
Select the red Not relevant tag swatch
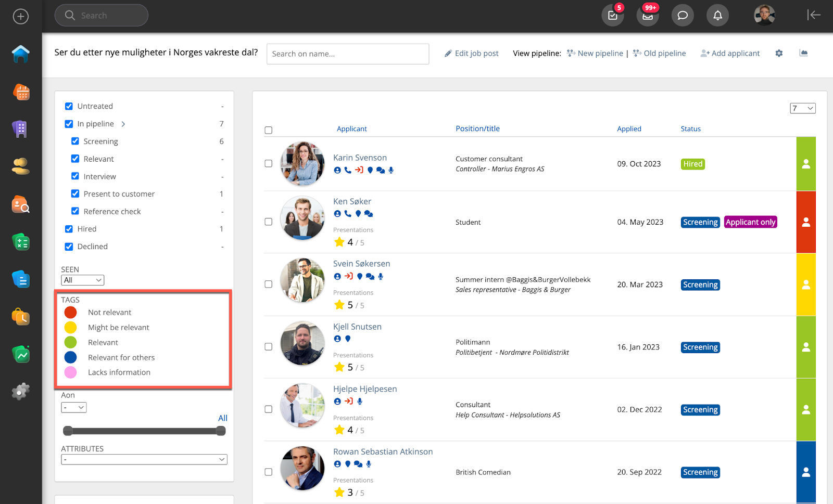click(x=70, y=312)
